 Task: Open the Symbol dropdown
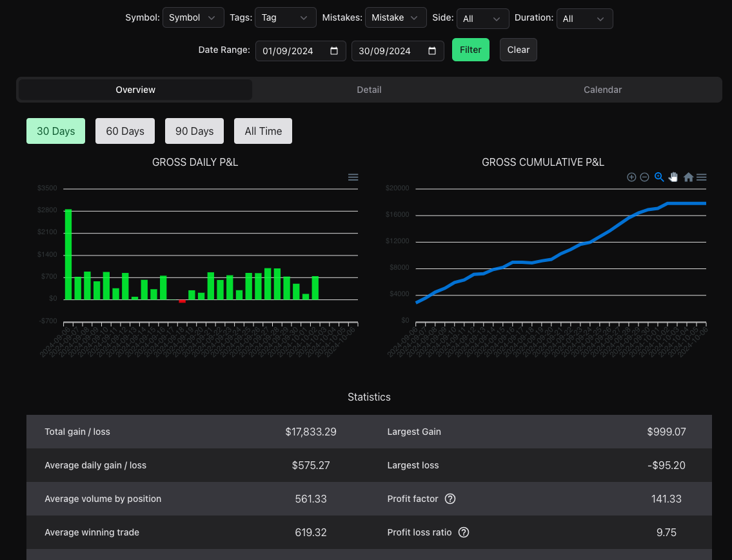point(193,18)
